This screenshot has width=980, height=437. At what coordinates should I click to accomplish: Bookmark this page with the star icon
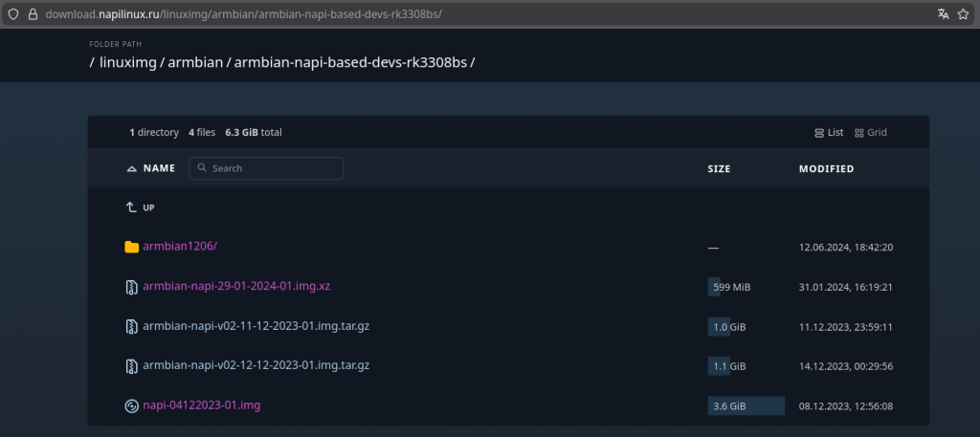[x=964, y=14]
